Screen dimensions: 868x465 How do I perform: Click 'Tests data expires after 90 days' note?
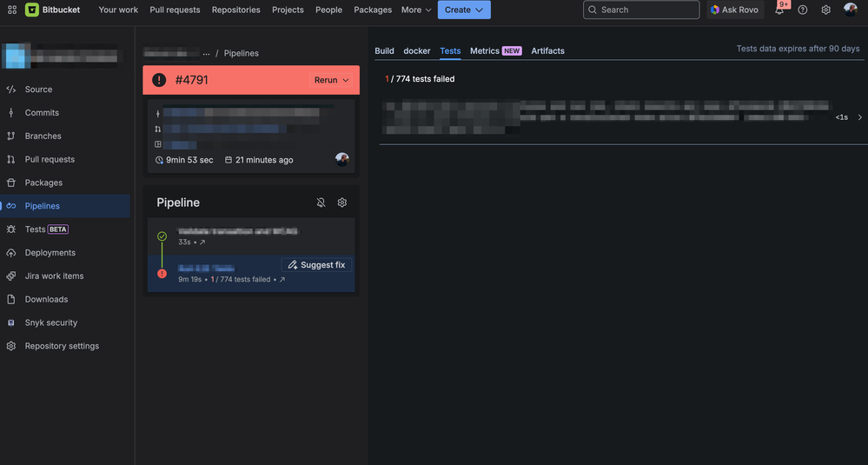798,49
